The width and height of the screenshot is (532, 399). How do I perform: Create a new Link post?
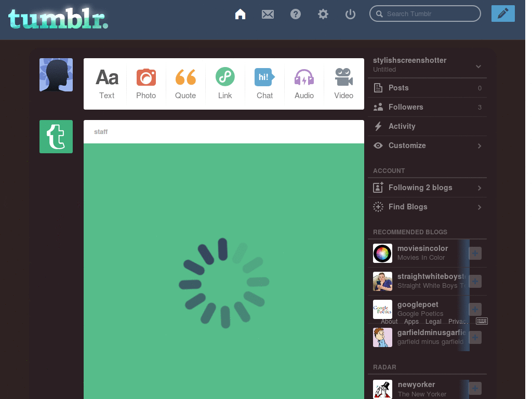click(x=225, y=84)
